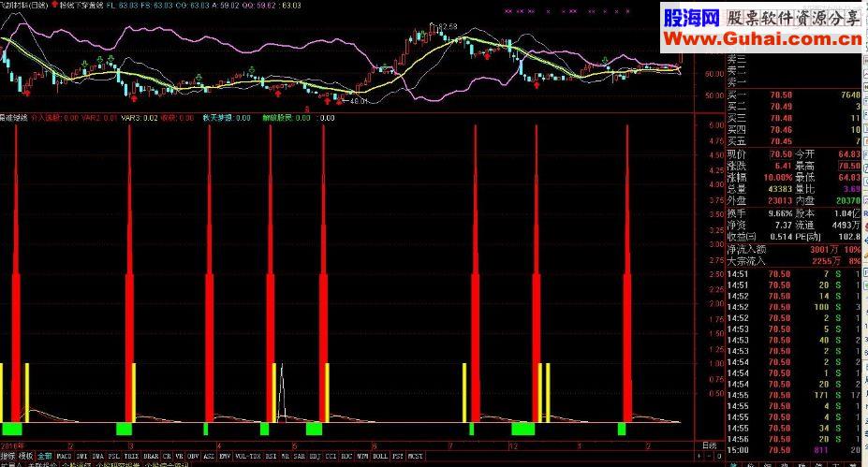Click the minus zoom button under 日线

click(711, 457)
